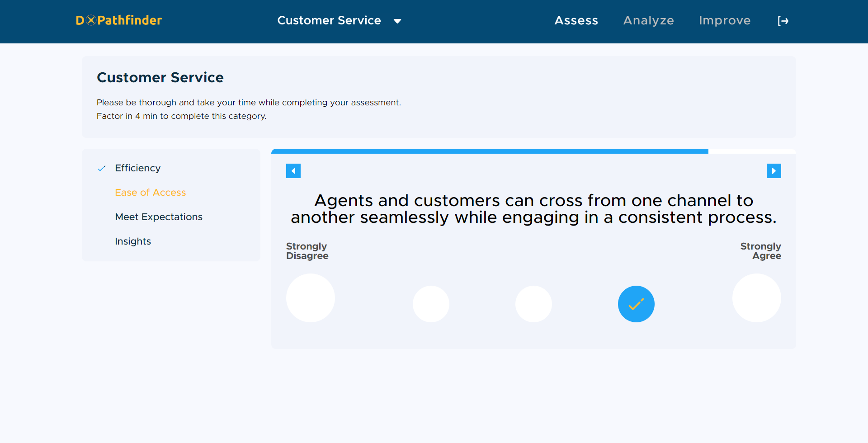
Task: Select the second rating circle
Action: point(431,304)
